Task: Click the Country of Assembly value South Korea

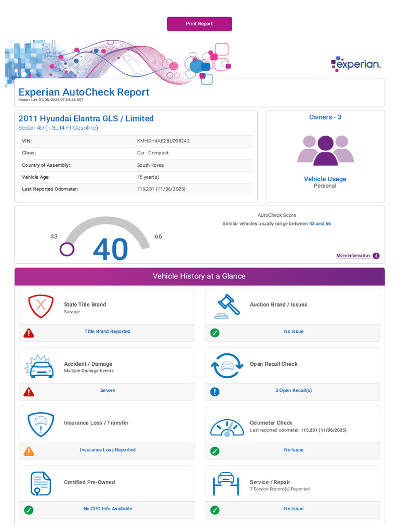Action: click(x=150, y=165)
